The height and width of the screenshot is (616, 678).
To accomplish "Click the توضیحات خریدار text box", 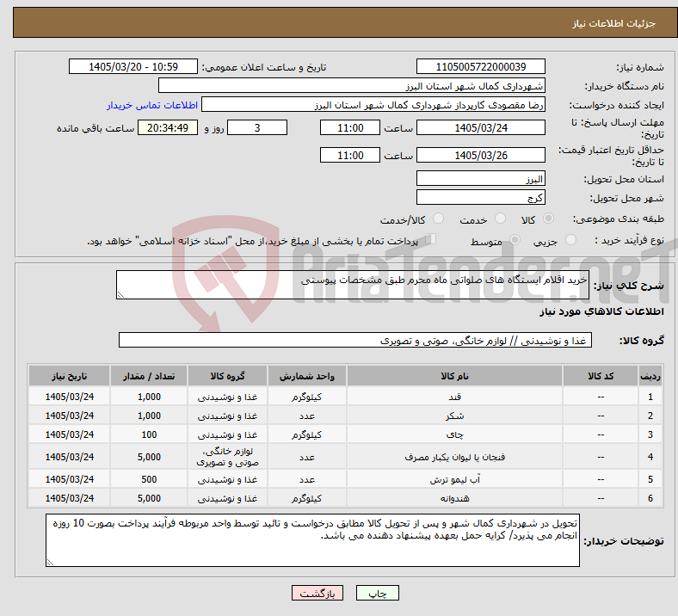I will coord(312,540).
